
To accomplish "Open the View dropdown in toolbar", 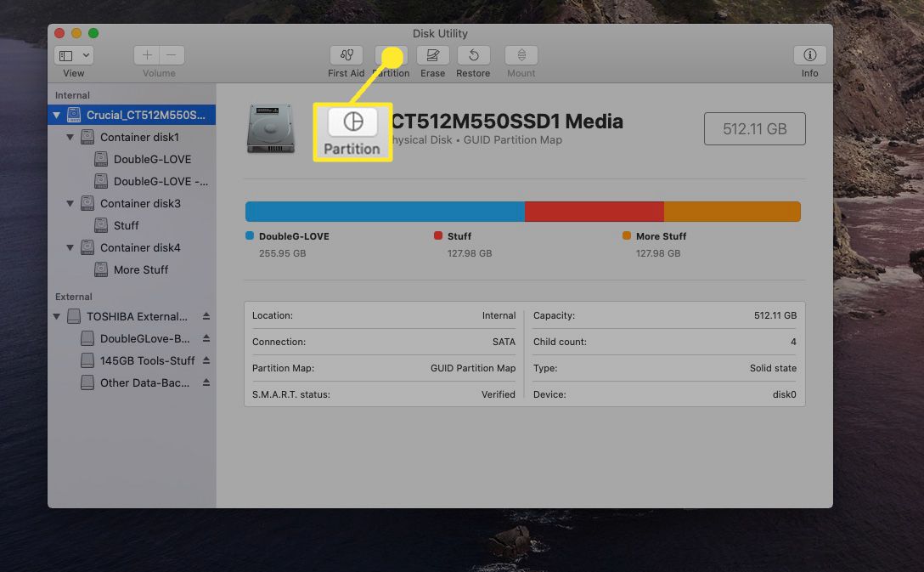I will click(x=74, y=55).
